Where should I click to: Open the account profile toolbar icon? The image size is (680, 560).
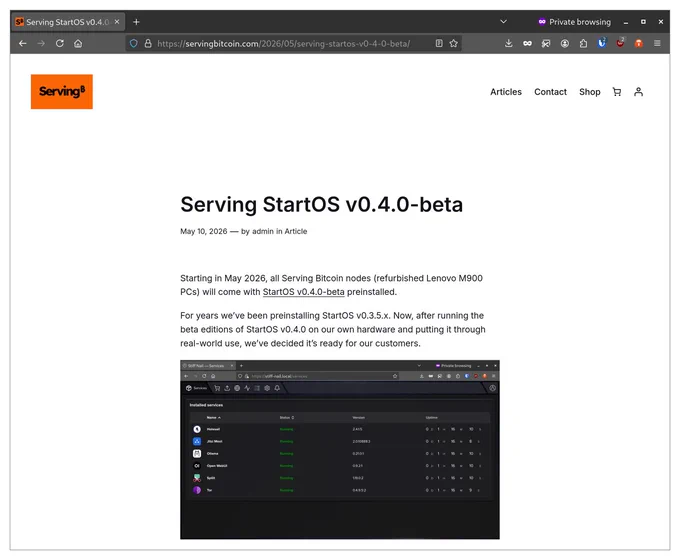(565, 43)
